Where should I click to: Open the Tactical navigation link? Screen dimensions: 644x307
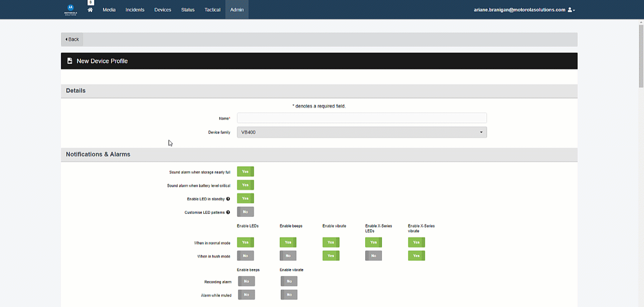(212, 10)
